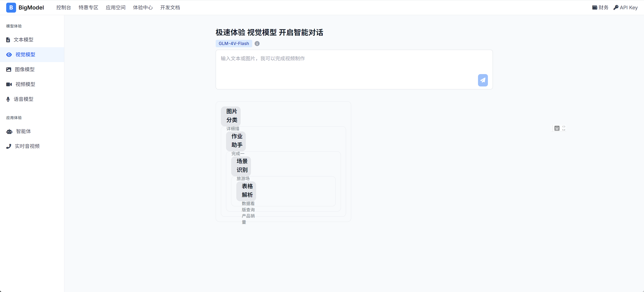644x292 pixels.
Task: Click the BigModel brand name
Action: (31, 7)
